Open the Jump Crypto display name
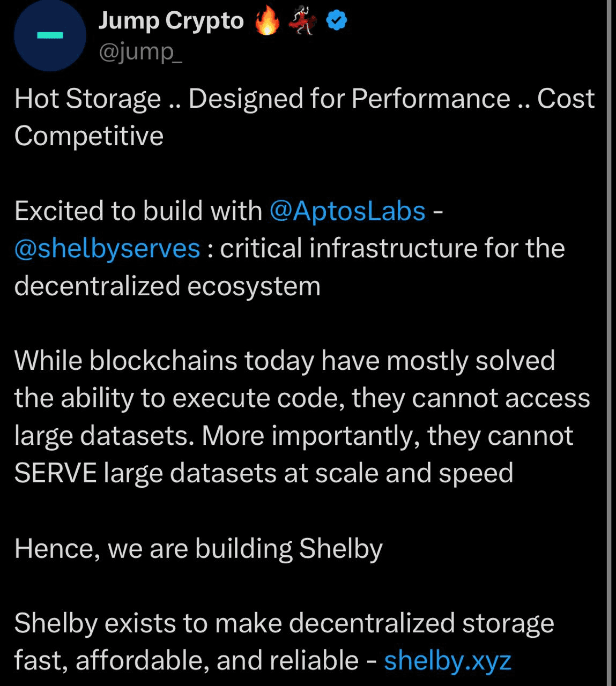The width and height of the screenshot is (616, 686). [171, 21]
